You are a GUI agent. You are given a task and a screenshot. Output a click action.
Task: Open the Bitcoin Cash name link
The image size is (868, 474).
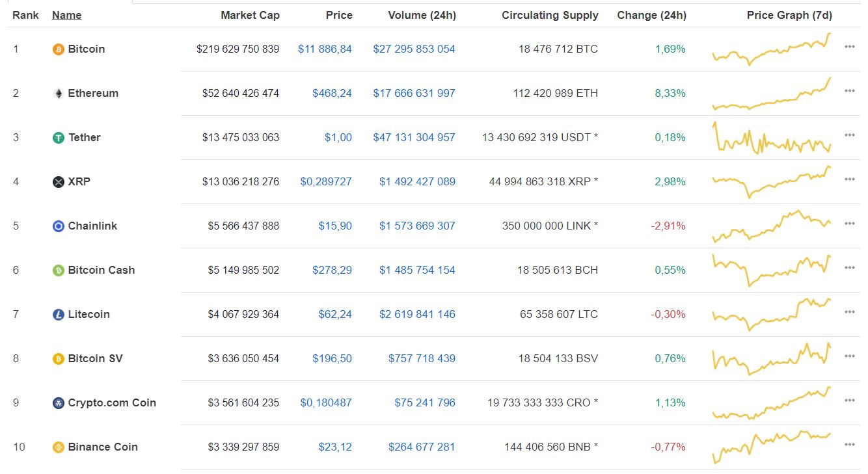(x=101, y=270)
